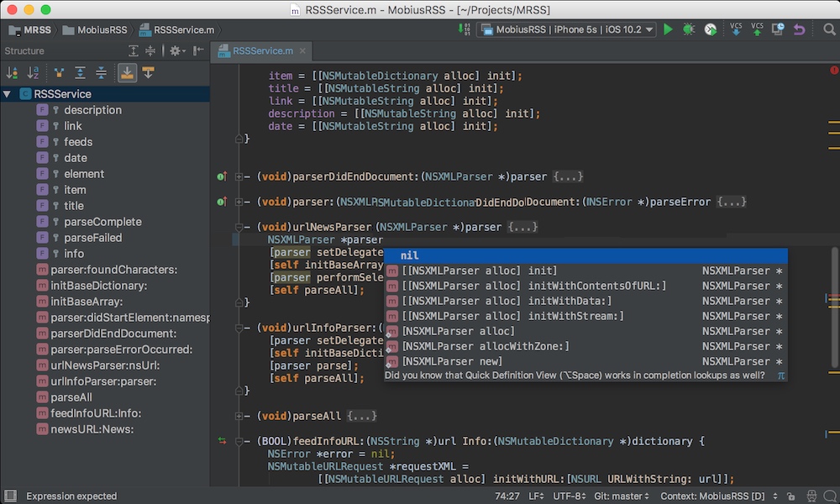The height and width of the screenshot is (504, 840).
Task: Click the pi icon in the completion popup hint
Action: [x=780, y=375]
